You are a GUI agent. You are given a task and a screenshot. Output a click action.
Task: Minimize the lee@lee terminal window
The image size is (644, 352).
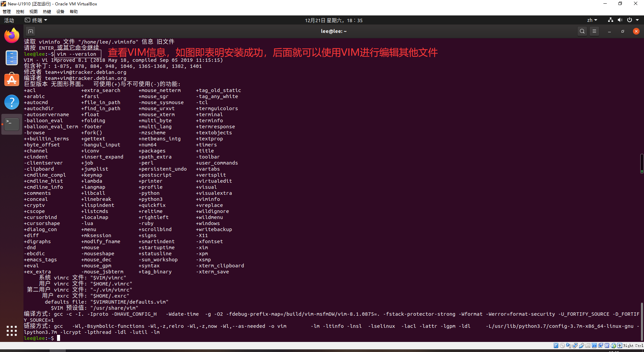609,31
